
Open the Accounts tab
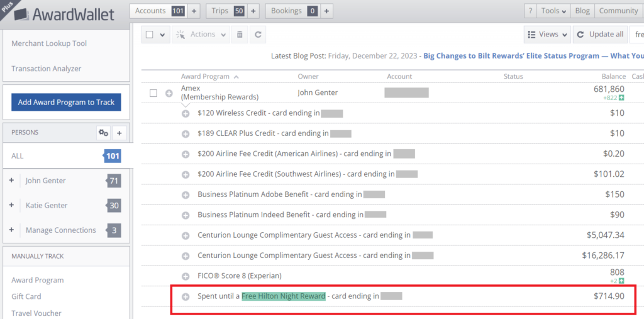click(159, 11)
